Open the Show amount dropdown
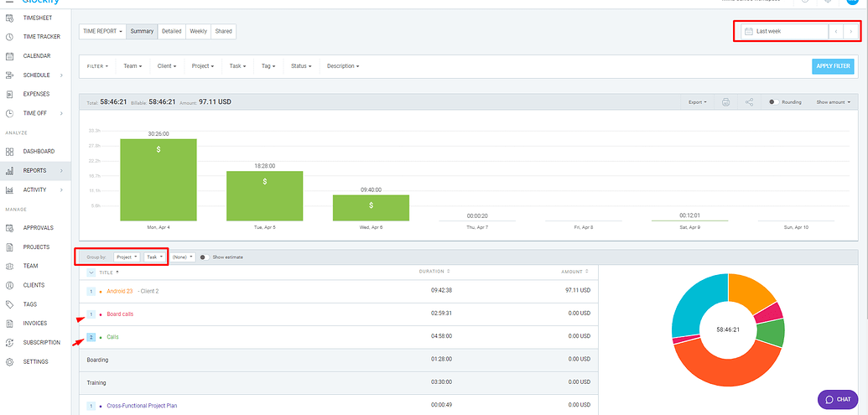868x415 pixels. (x=833, y=102)
